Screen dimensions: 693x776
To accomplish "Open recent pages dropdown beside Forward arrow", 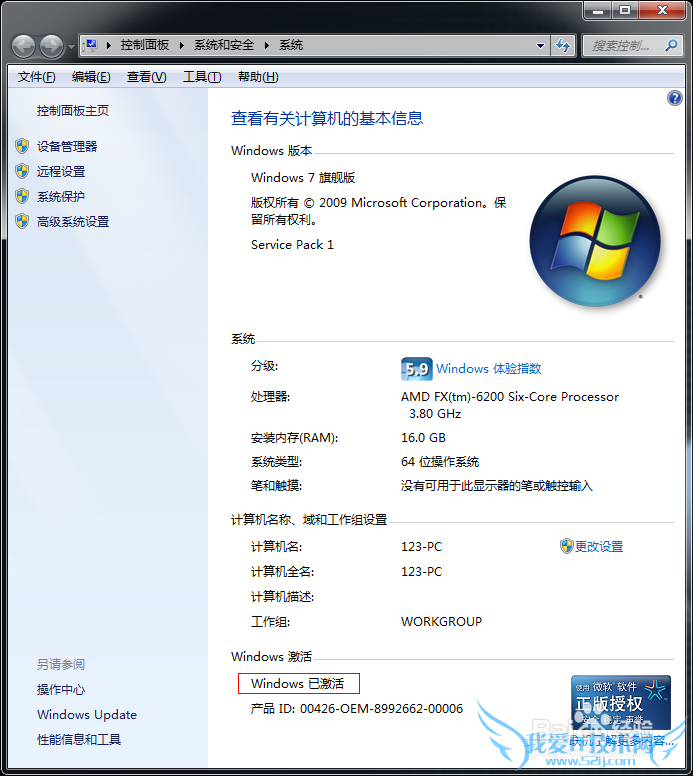I will 71,47.
